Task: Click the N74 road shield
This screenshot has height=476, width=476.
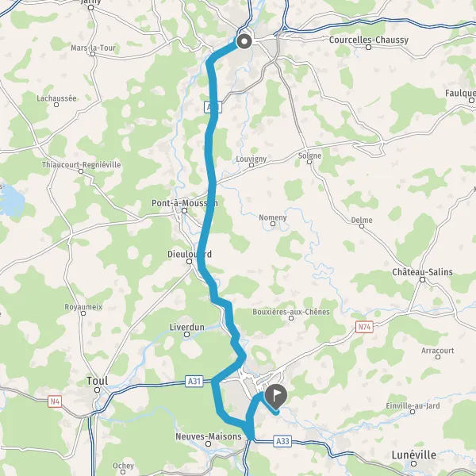Action: (364, 327)
